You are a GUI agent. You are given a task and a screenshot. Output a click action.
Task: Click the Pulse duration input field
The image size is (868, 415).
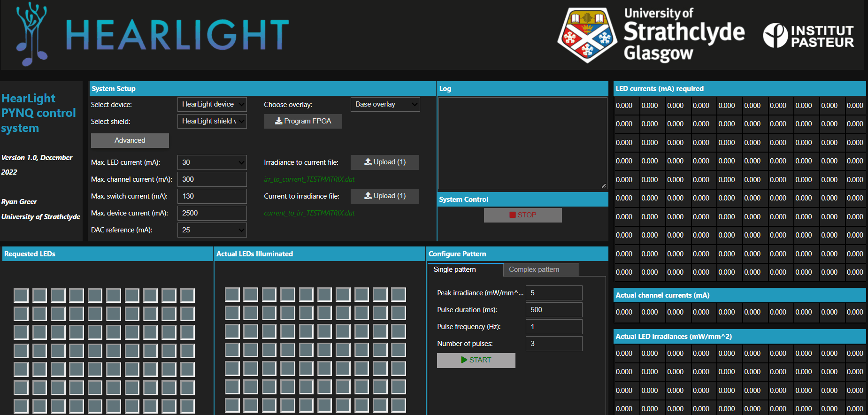pos(554,310)
